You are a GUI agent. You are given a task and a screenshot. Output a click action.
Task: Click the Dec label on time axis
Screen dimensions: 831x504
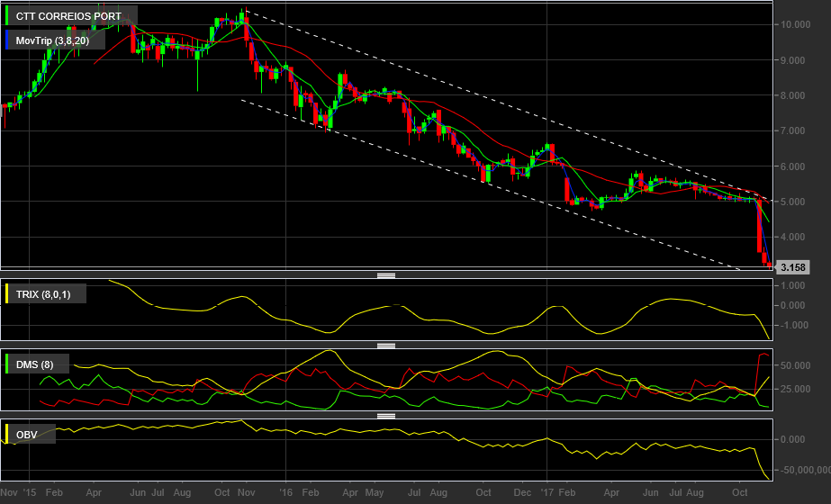click(522, 492)
